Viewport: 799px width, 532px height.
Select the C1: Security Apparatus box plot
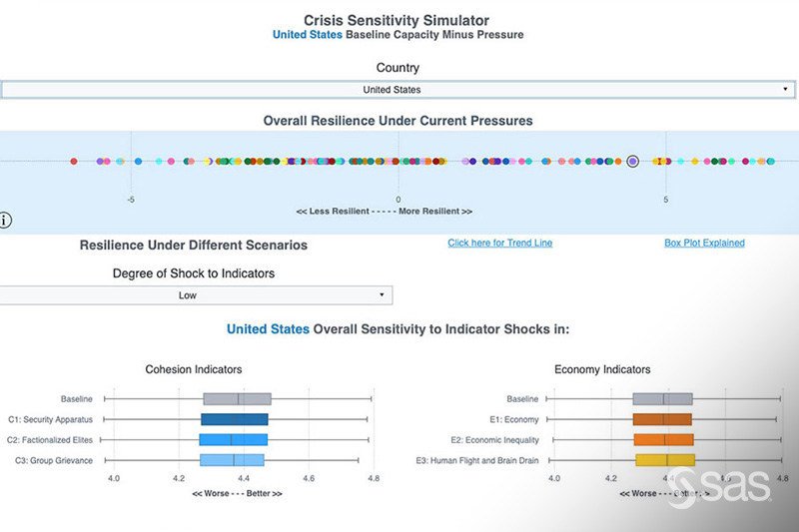pos(235,419)
